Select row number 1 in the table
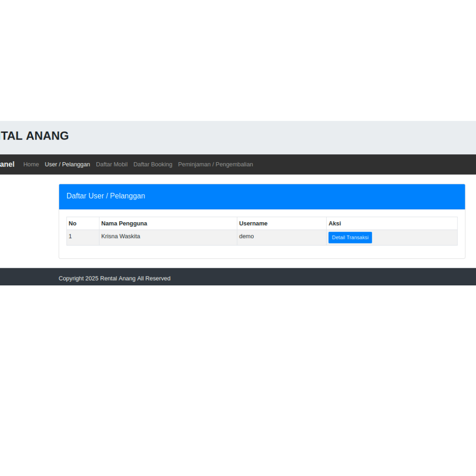Image resolution: width=476 pixels, height=476 pixels. tap(70, 236)
